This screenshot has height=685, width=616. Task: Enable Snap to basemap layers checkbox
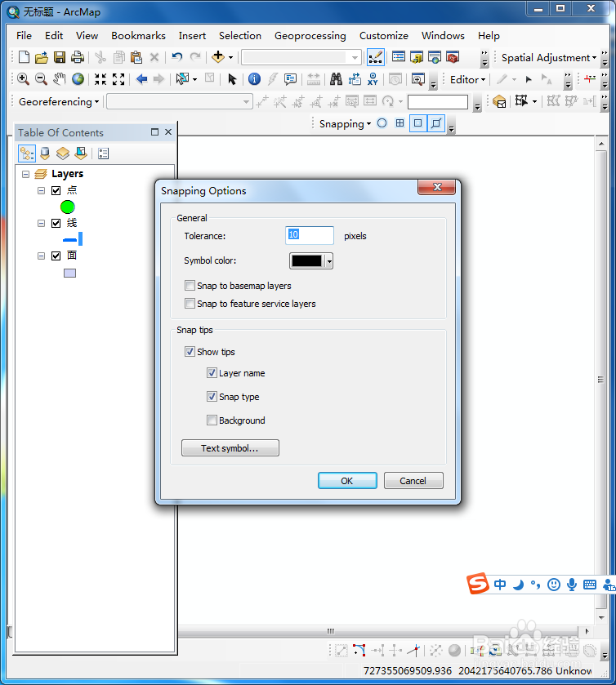pyautogui.click(x=190, y=286)
